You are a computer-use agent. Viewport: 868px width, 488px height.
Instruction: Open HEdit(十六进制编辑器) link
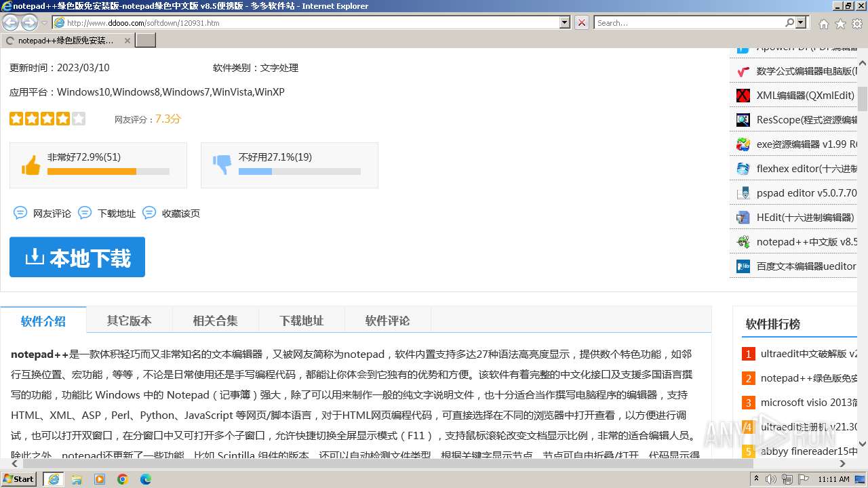(x=805, y=218)
